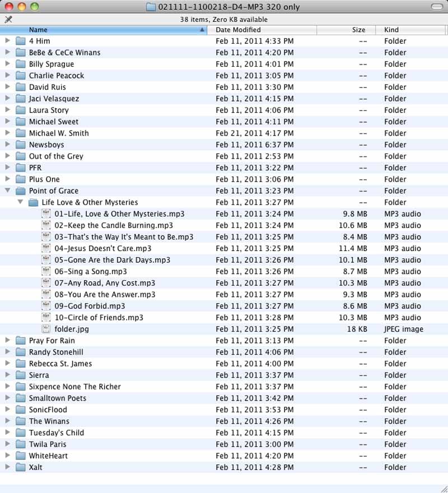Click the folder proxy icon in title bar
448x493 pixels.
(x=150, y=7)
